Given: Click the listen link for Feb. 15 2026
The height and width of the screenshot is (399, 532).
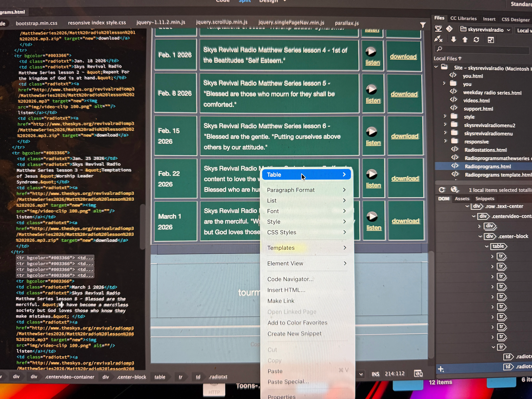Looking at the screenshot, I should point(373,143).
